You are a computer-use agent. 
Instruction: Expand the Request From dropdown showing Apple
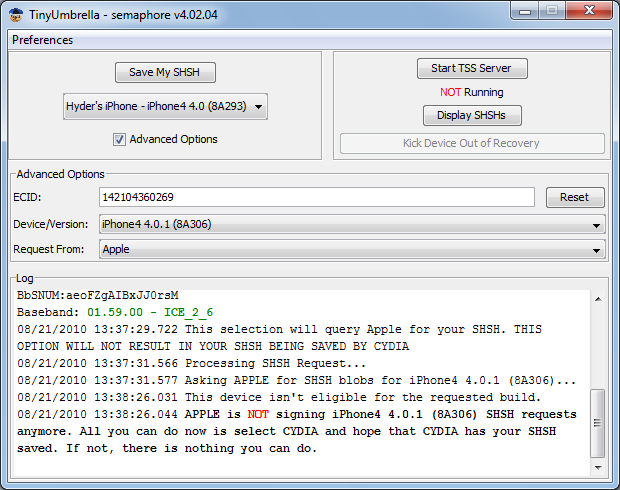(x=352, y=249)
